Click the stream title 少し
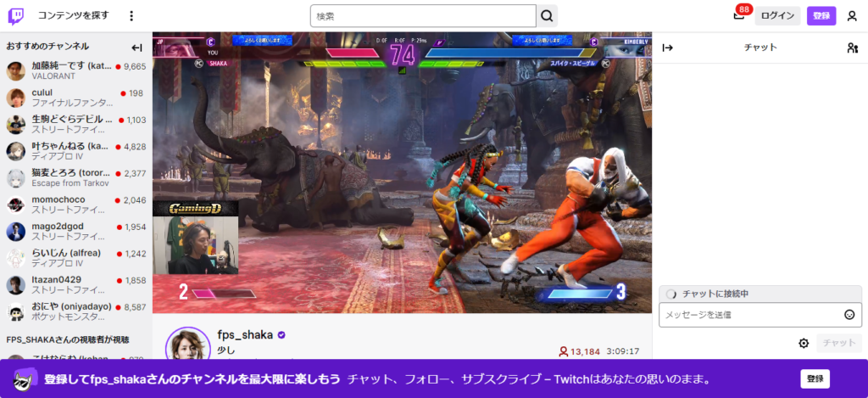 click(x=226, y=350)
